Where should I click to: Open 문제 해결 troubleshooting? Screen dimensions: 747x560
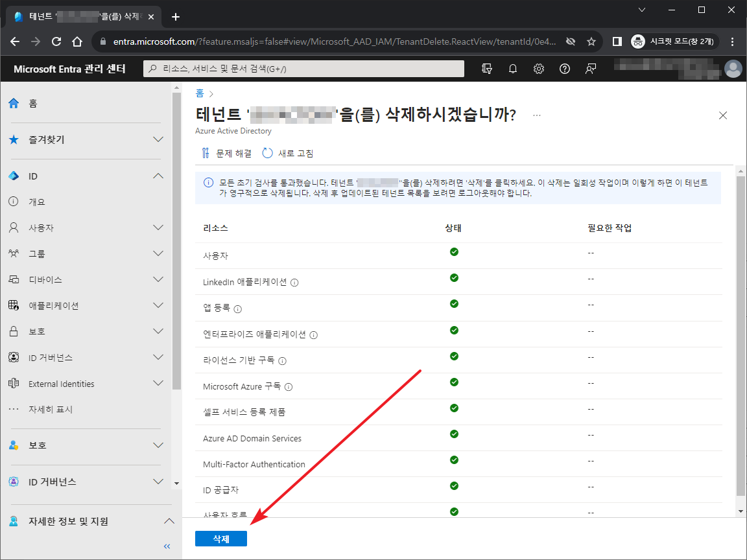(x=226, y=154)
